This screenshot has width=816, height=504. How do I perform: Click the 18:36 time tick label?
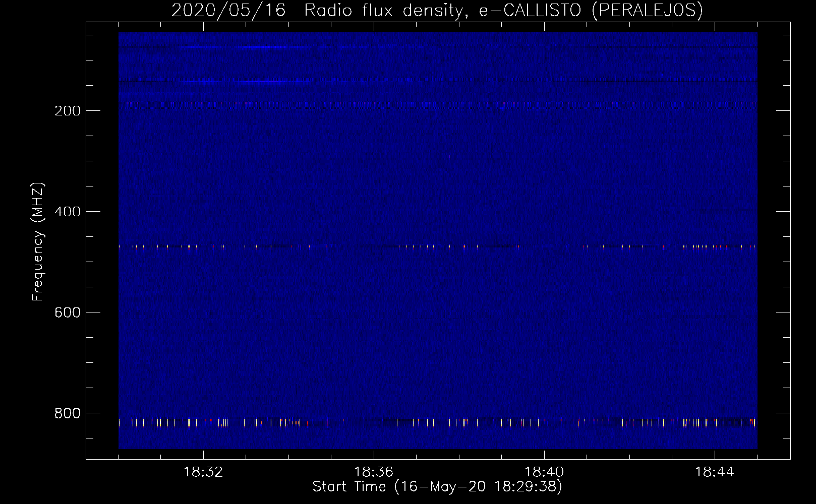click(x=374, y=472)
